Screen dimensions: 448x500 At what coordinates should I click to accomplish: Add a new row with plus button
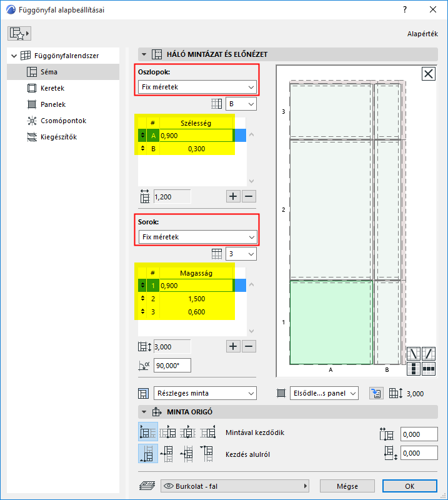coord(233,346)
